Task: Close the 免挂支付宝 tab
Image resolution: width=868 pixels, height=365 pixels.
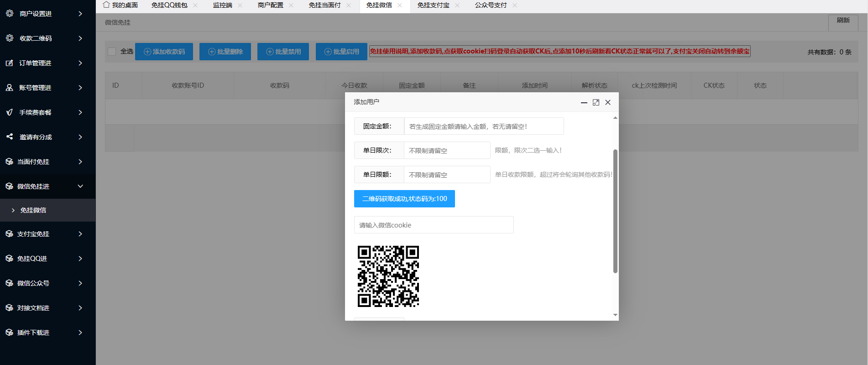Action: tap(457, 5)
